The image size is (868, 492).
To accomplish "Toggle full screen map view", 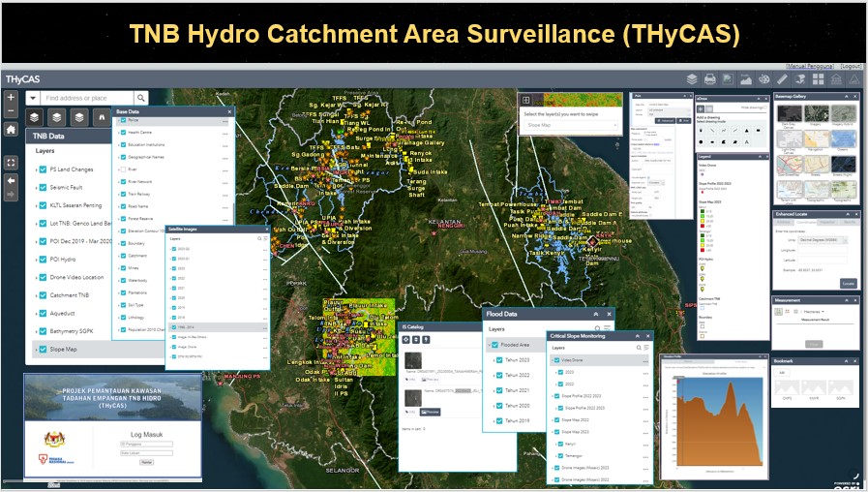I will click(11, 163).
